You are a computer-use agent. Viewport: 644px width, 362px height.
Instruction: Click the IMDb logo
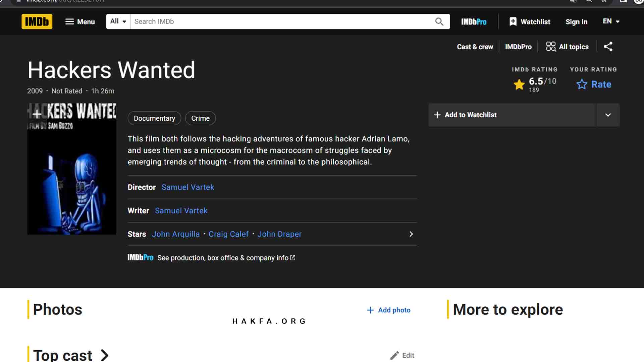click(37, 21)
